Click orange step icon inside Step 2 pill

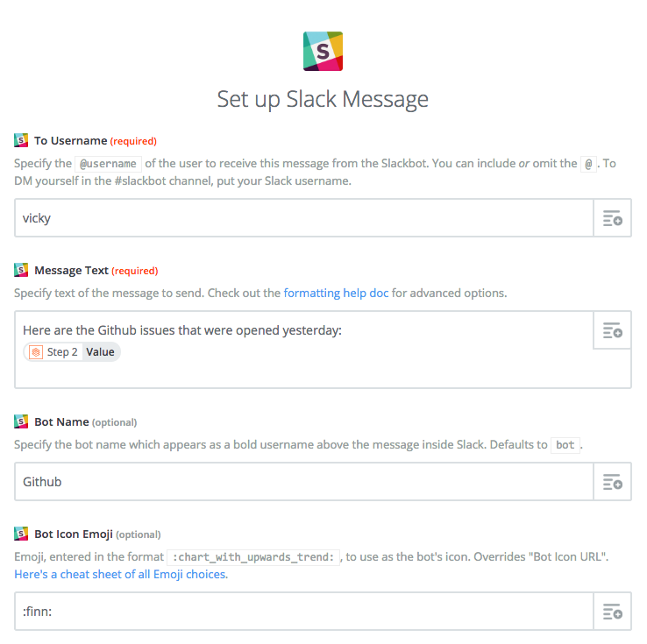(x=36, y=352)
